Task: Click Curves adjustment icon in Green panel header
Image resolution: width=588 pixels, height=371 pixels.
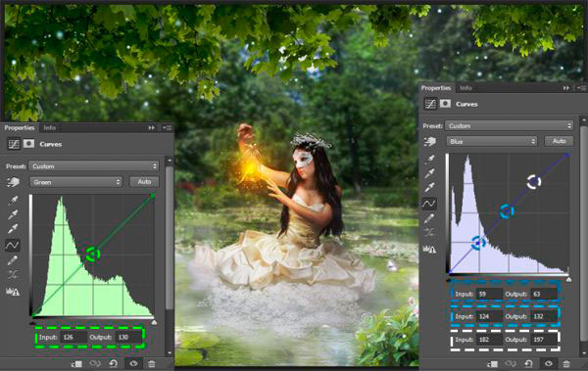Action: pos(14,144)
